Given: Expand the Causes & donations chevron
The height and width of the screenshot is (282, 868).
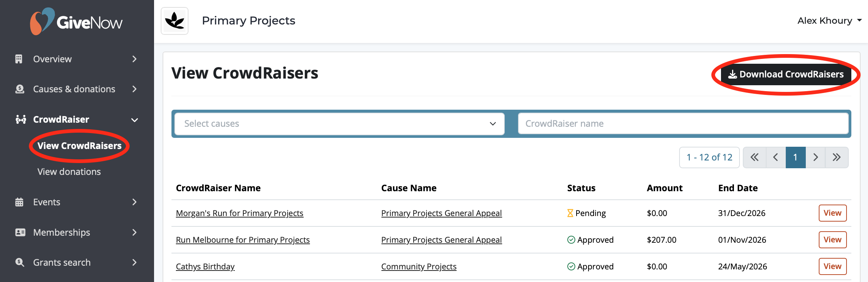Looking at the screenshot, I should tap(134, 89).
